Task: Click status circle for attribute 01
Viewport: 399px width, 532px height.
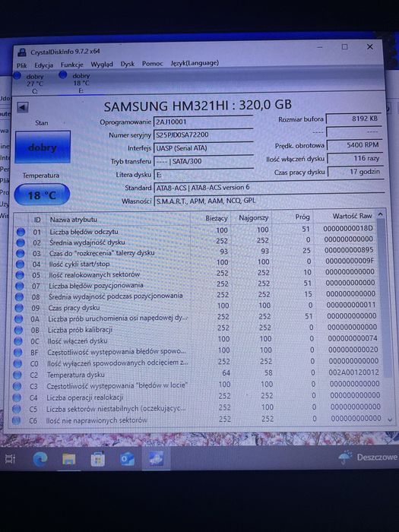Action: pyautogui.click(x=21, y=232)
